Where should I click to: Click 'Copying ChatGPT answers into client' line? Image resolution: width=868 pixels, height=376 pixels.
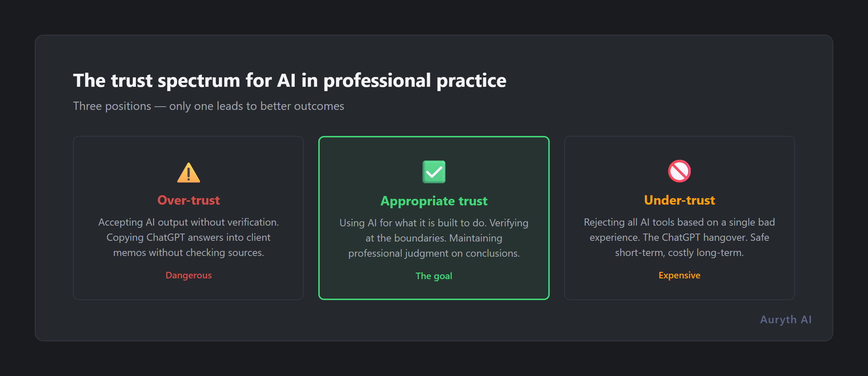(188, 237)
